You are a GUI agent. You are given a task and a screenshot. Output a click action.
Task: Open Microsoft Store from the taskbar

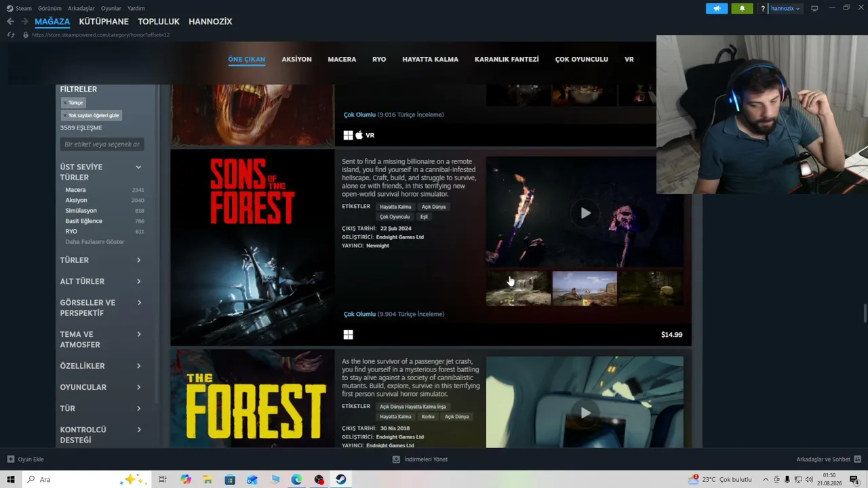click(x=230, y=480)
